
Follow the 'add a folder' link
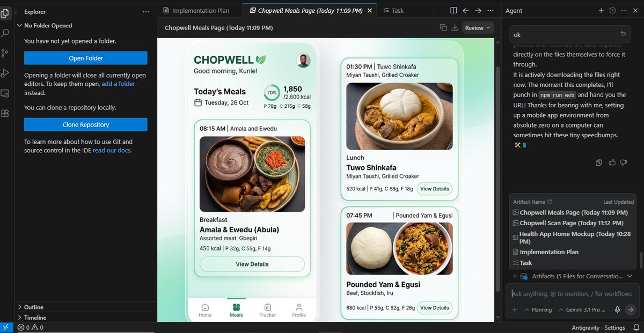(118, 84)
